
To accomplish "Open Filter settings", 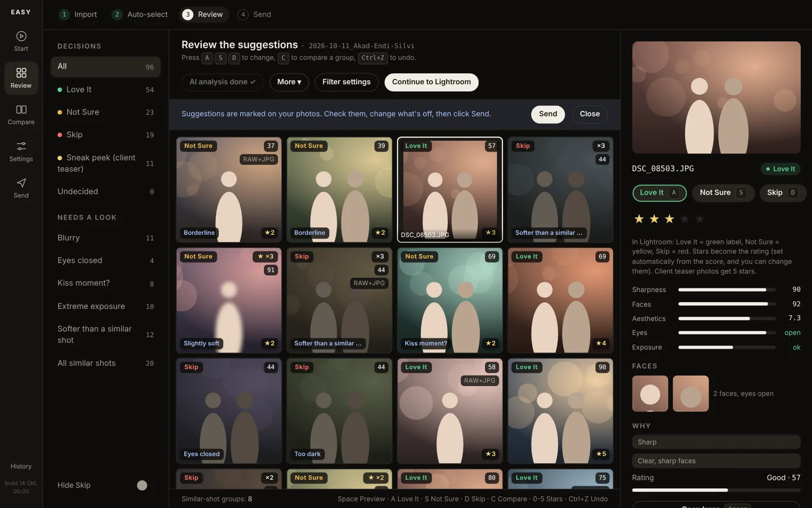I will pyautogui.click(x=347, y=82).
